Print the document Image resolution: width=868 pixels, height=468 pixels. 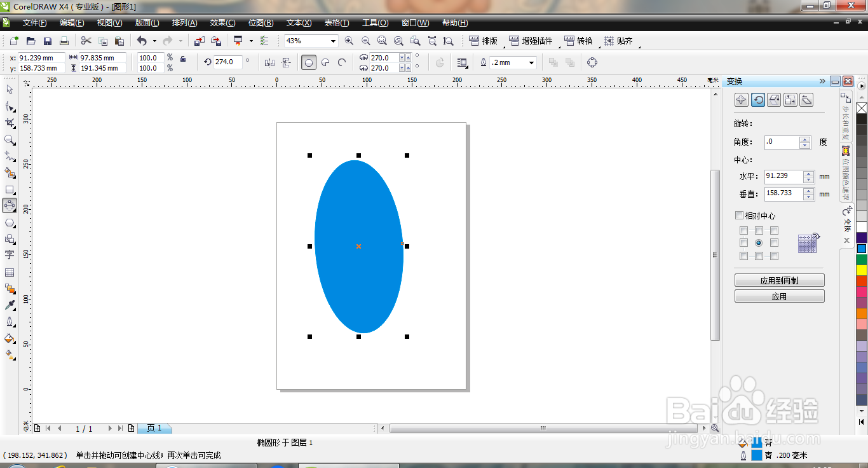tap(64, 41)
